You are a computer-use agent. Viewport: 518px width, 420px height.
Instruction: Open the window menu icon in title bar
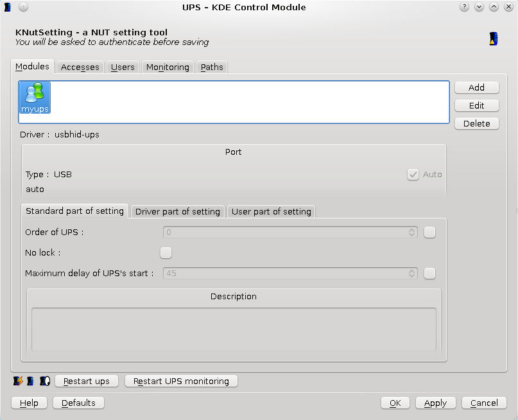pos(8,7)
